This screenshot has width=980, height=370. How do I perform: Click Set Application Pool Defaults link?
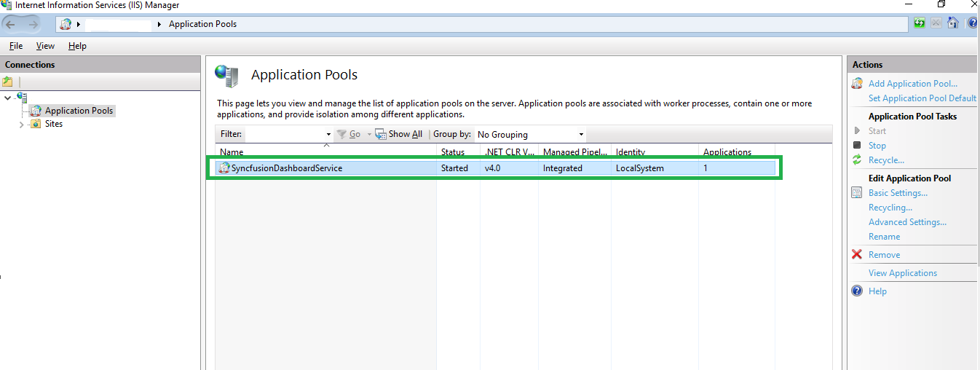tap(922, 98)
